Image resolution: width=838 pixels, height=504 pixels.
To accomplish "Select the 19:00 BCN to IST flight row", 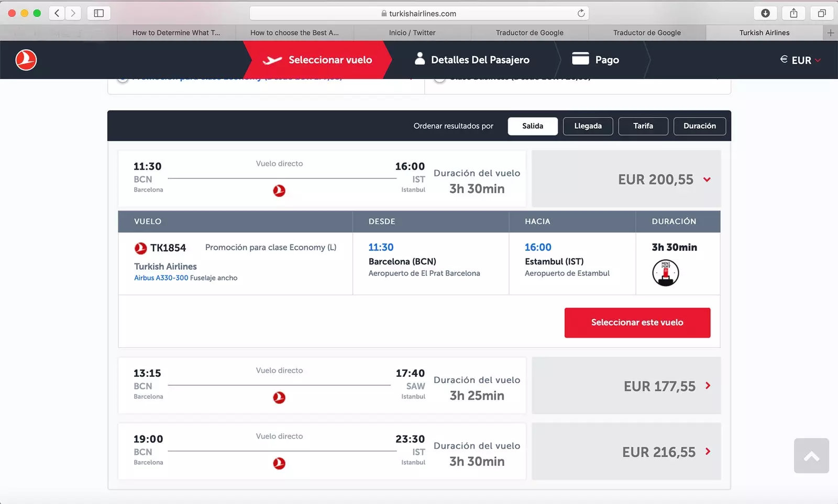I will coord(322,452).
